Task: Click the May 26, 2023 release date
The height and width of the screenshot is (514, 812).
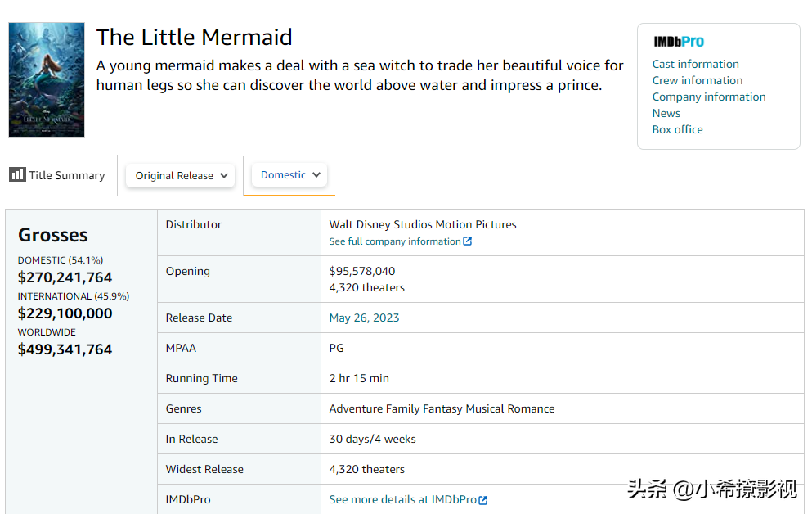Action: pos(364,318)
